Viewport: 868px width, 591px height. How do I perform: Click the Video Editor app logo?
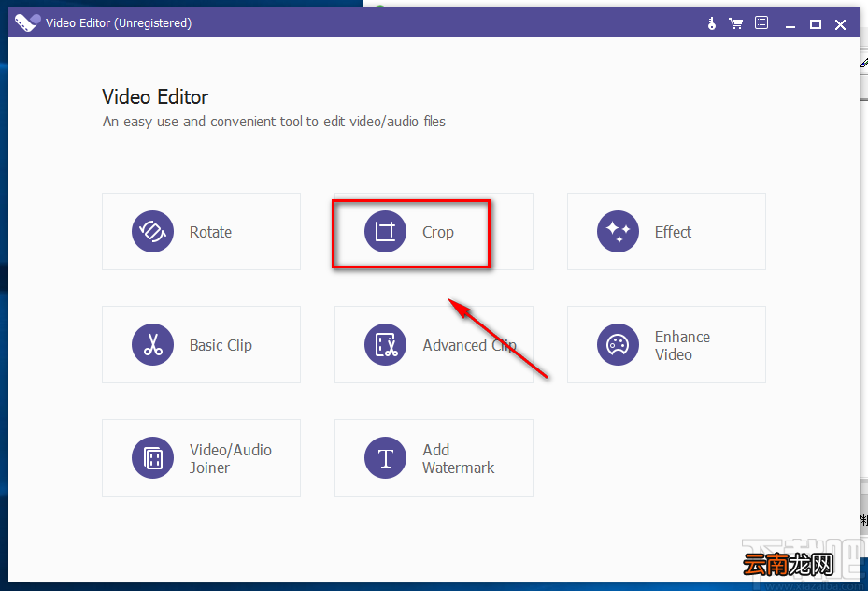pyautogui.click(x=28, y=22)
